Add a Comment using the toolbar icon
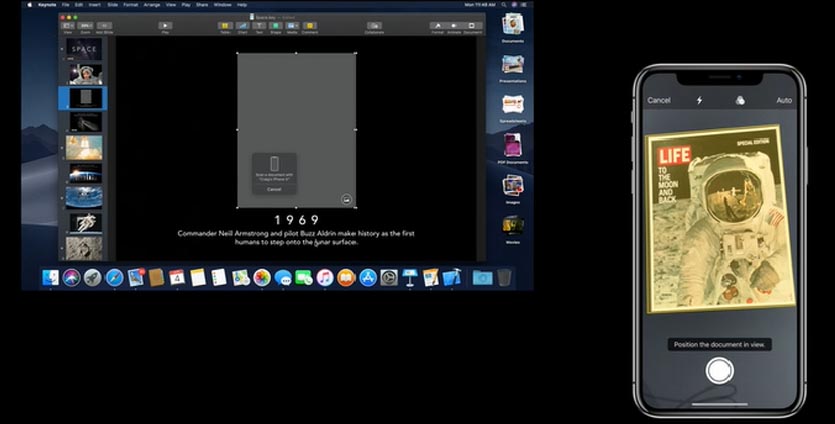 pos(309,26)
